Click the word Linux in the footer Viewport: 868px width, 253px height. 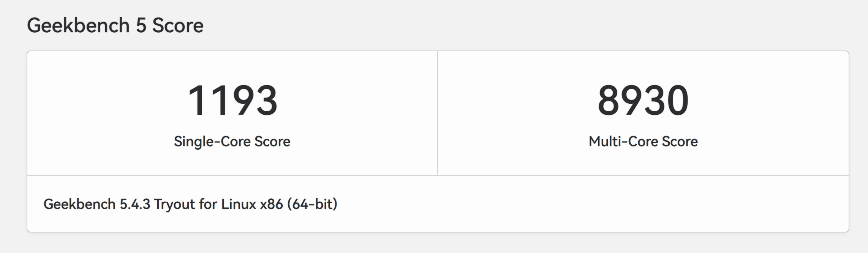click(239, 204)
